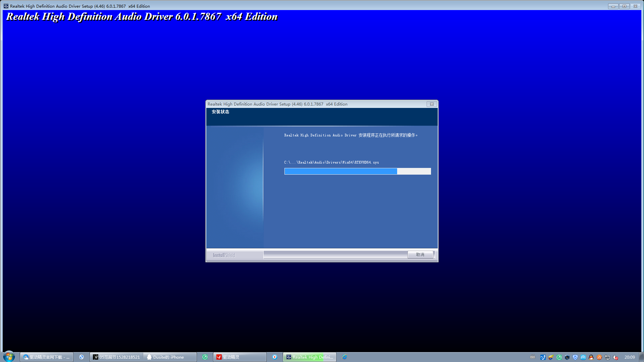Click the Show Desktop strip beside the clock
The image size is (644, 362).
pyautogui.click(x=641, y=357)
